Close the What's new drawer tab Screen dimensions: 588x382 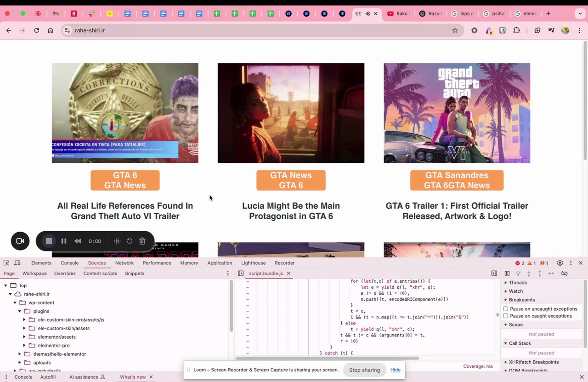[151, 377]
